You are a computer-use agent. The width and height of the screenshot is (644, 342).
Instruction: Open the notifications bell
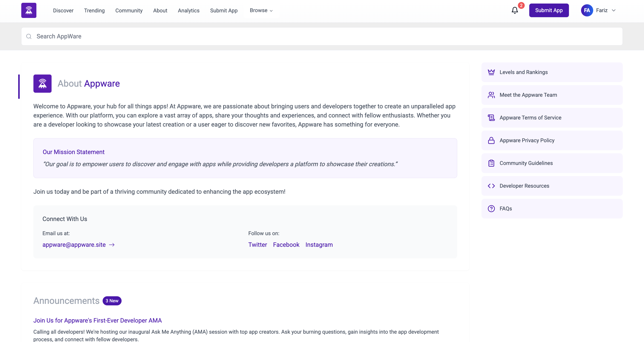point(515,10)
